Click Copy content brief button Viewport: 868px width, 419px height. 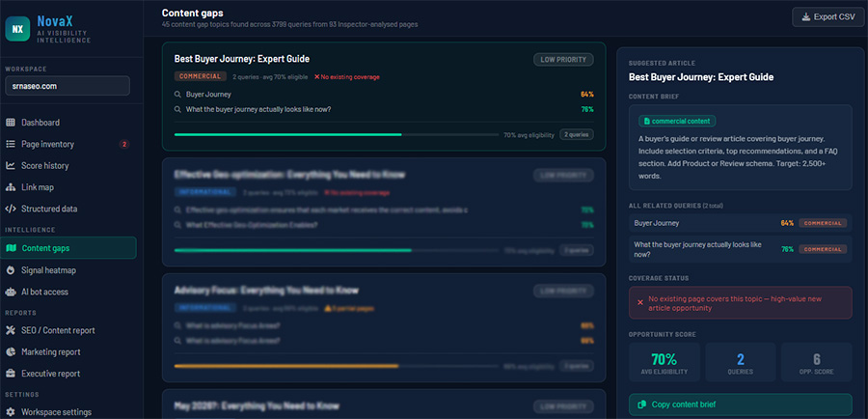741,405
